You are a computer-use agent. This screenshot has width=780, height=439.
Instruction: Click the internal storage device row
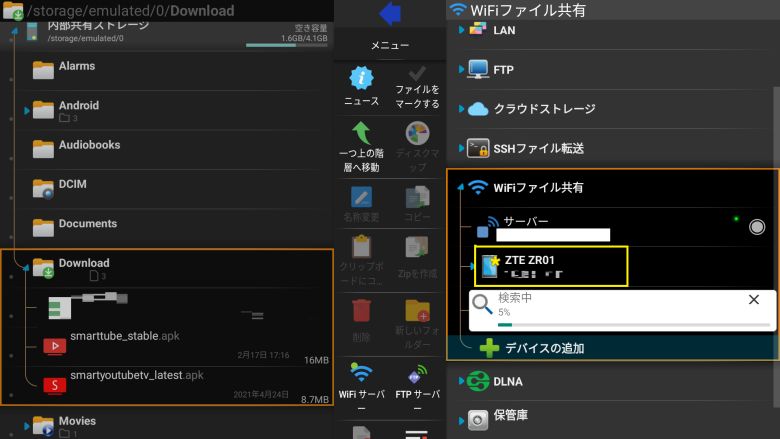click(169, 34)
